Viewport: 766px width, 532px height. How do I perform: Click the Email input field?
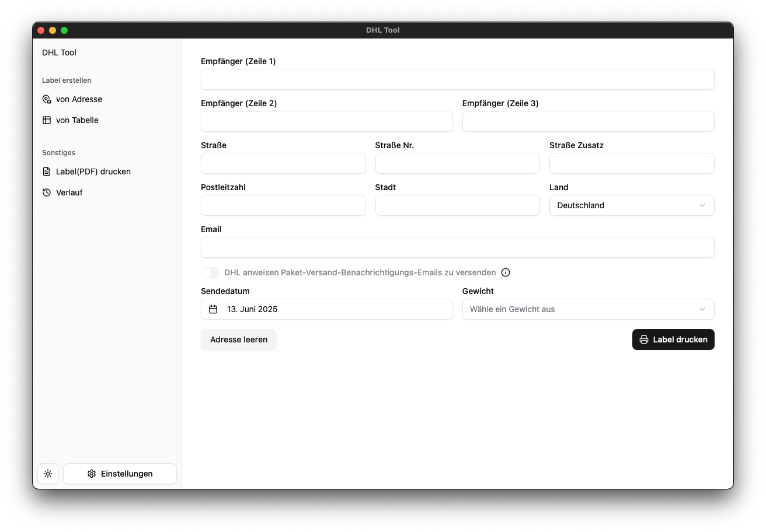pyautogui.click(x=458, y=247)
